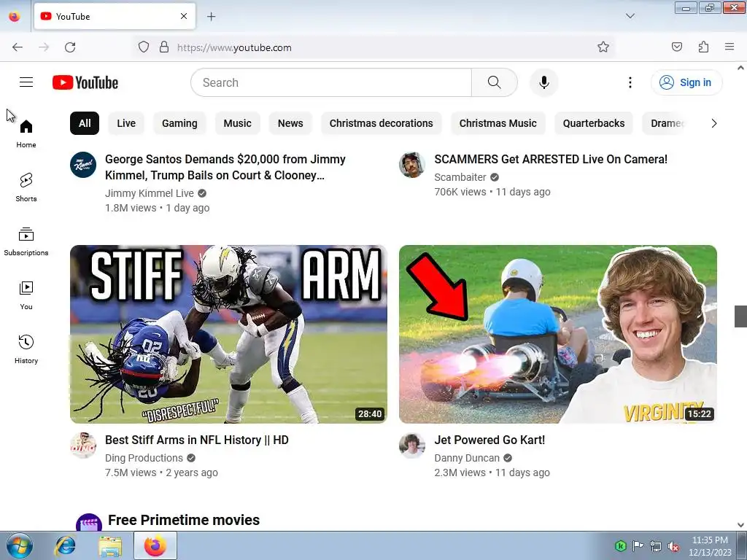The image size is (747, 560).
Task: Close the YouTube tab
Action: 183,16
